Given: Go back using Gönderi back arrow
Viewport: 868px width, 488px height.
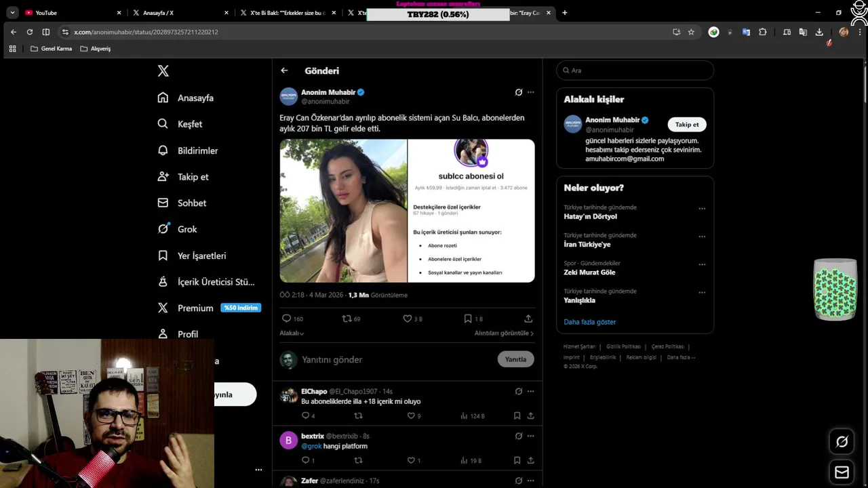Looking at the screenshot, I should (284, 70).
